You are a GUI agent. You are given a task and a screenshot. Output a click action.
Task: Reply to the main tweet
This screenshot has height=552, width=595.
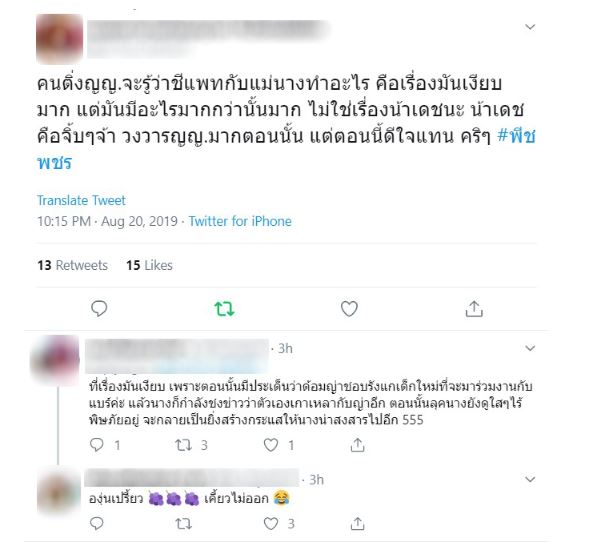99,308
